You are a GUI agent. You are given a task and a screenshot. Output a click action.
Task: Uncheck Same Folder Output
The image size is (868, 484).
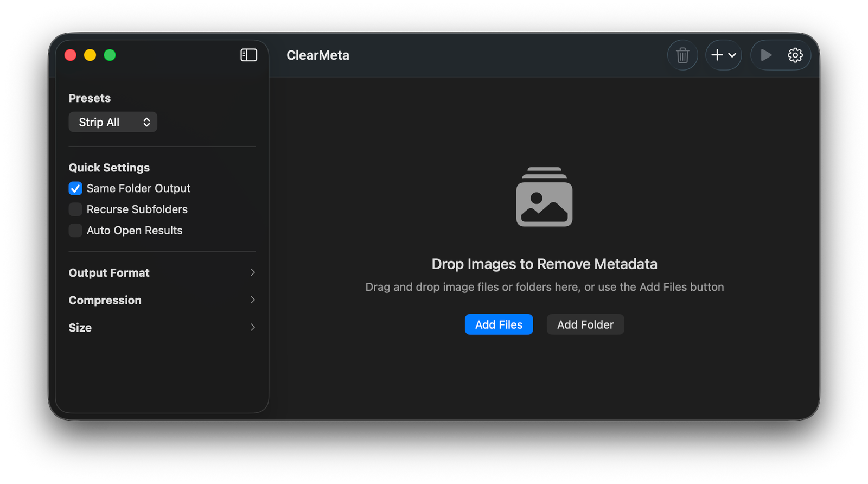tap(75, 188)
